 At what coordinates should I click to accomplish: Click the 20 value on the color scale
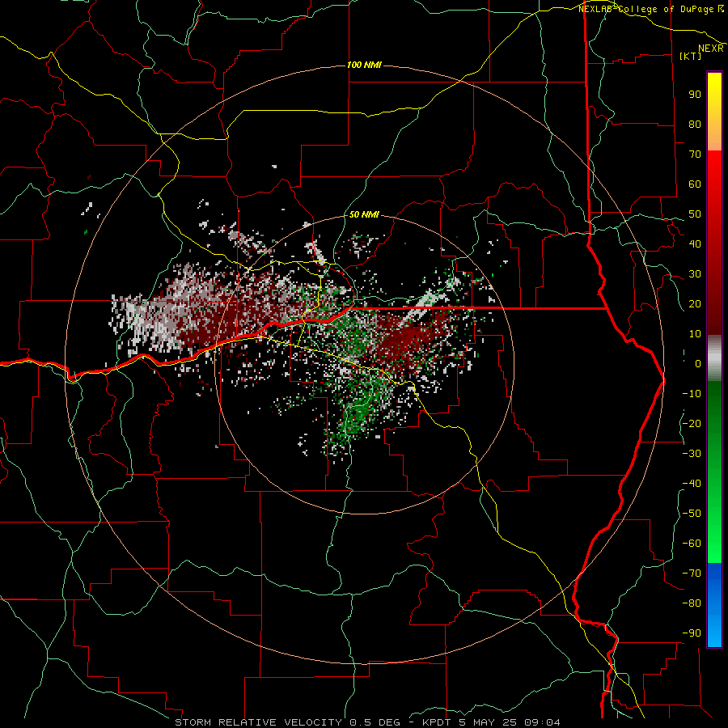tap(695, 303)
